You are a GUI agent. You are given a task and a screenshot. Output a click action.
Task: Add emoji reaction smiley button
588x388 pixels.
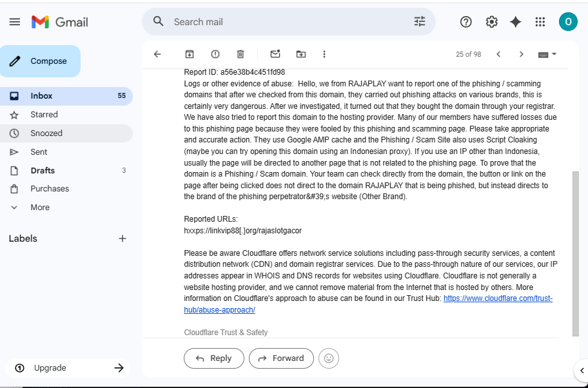(329, 358)
